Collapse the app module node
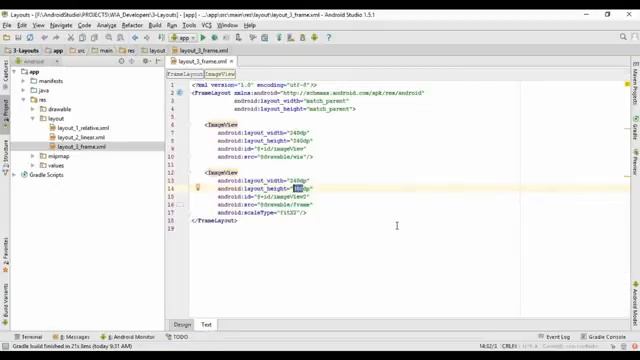Image resolution: width=640 pixels, height=360 pixels. click(x=15, y=71)
